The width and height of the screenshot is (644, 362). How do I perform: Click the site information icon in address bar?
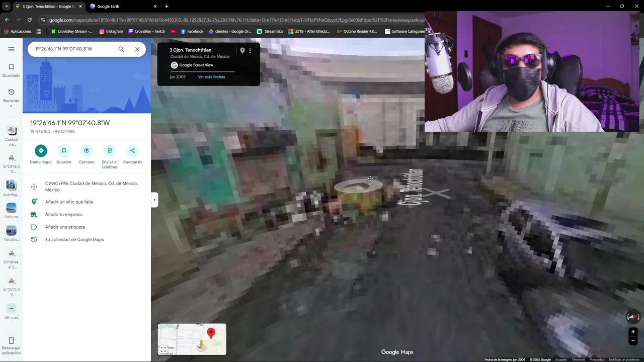(x=43, y=20)
